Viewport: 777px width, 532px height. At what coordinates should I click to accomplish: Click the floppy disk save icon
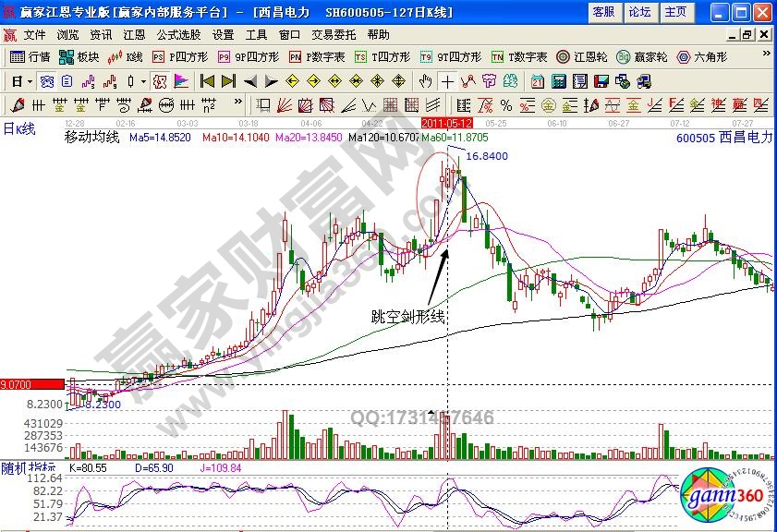pyautogui.click(x=601, y=81)
